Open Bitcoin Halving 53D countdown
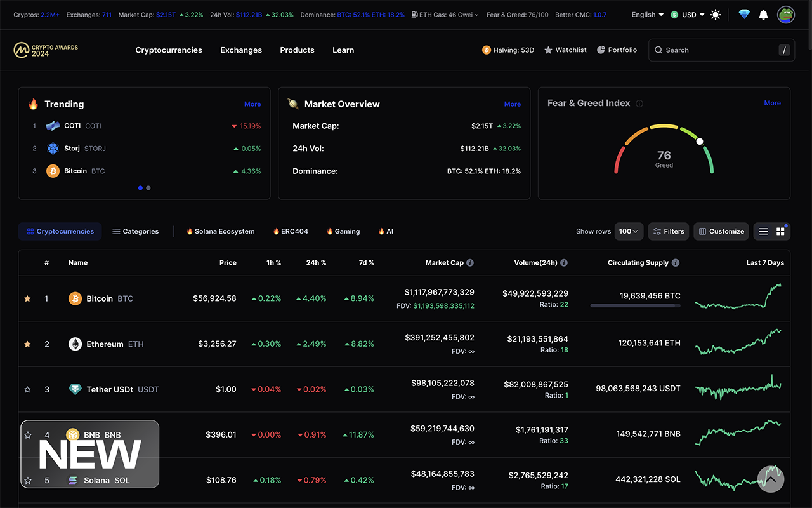 [508, 50]
